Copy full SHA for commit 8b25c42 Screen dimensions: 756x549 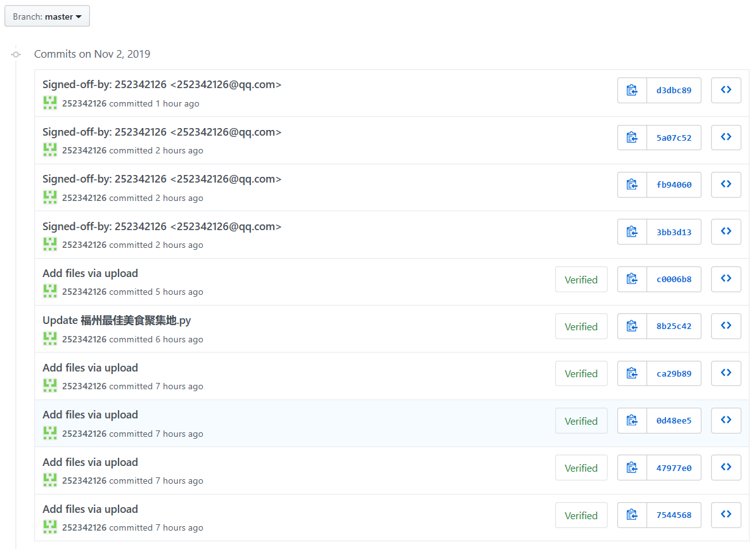pos(632,326)
